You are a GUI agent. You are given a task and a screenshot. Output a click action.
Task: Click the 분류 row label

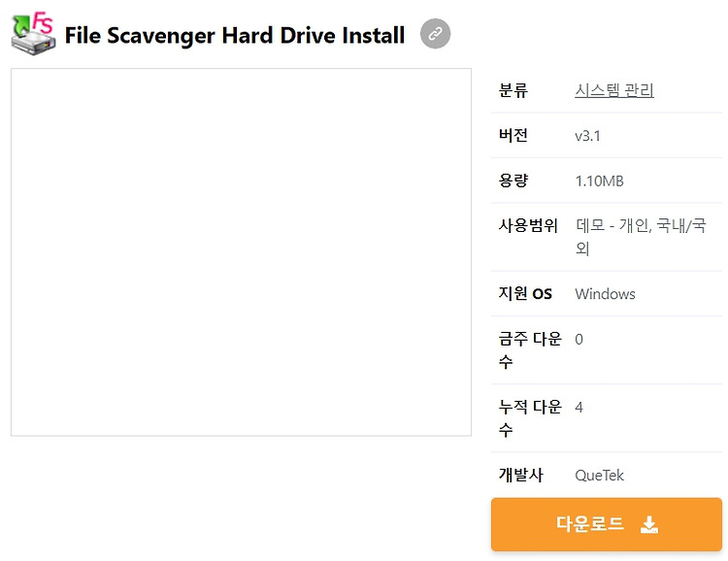pyautogui.click(x=513, y=90)
